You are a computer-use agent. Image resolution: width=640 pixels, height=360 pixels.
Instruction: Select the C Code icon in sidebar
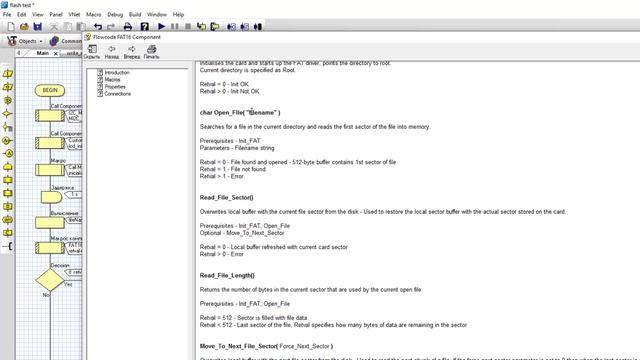coord(7,233)
